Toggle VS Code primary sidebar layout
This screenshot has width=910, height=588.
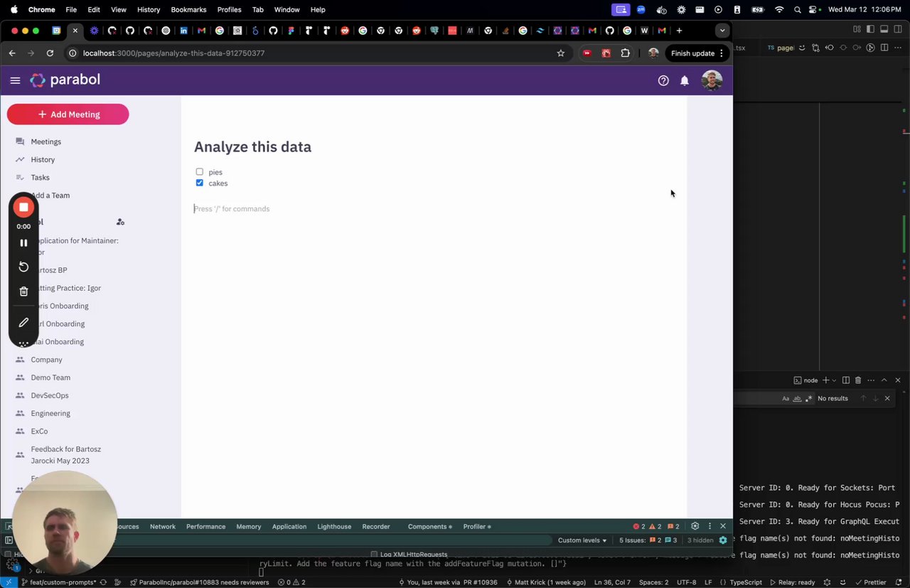tap(870, 29)
